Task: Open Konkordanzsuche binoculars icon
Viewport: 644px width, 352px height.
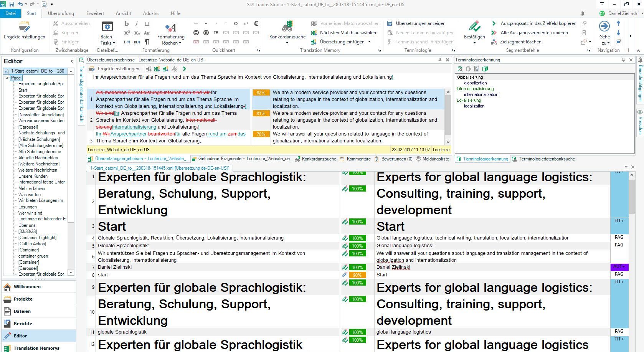Action: pyautogui.click(x=287, y=26)
